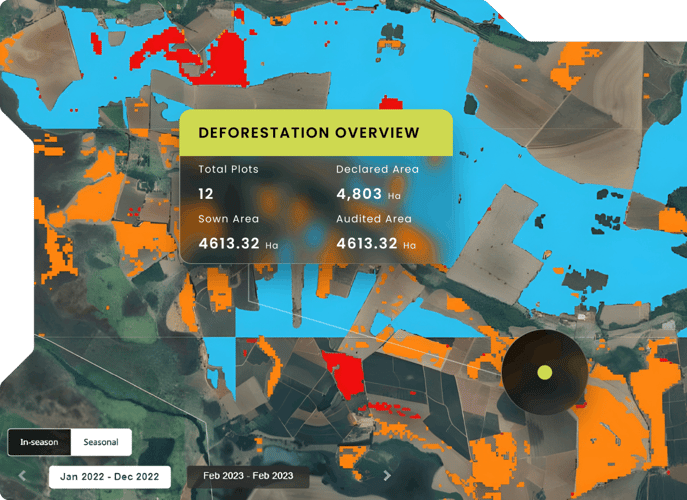This screenshot has height=500, width=687.
Task: Switch to the In-season view
Action: tap(39, 442)
